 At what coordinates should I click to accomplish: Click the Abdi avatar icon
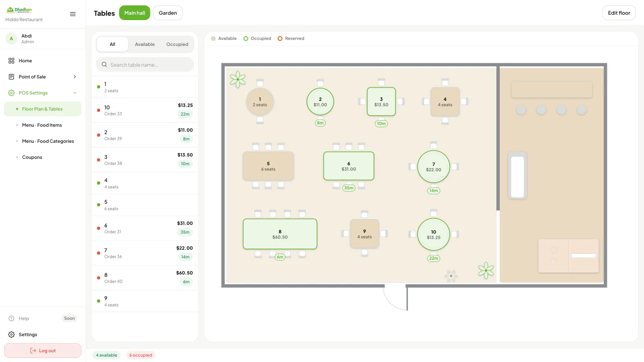[x=11, y=39]
